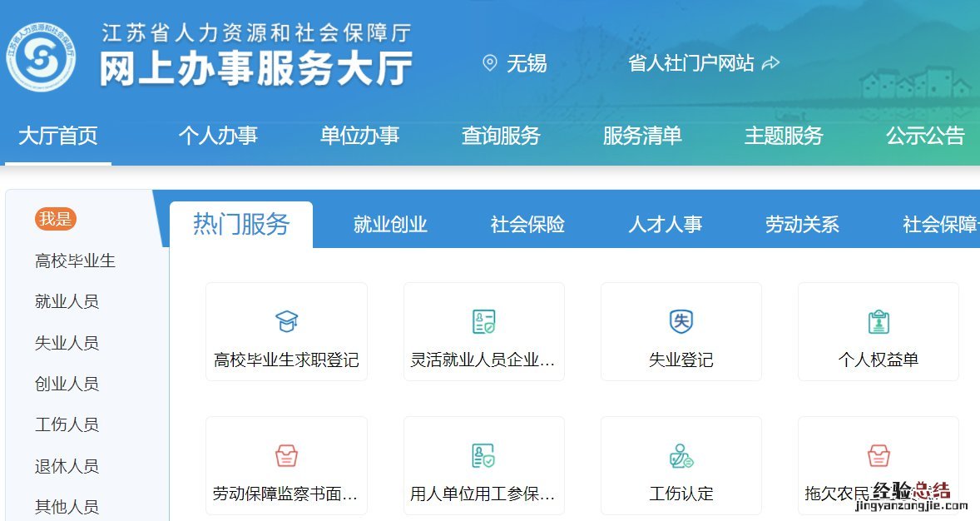Viewport: 980px width, 521px height.
Task: Open the 单位办事 navigation menu
Action: point(359,136)
